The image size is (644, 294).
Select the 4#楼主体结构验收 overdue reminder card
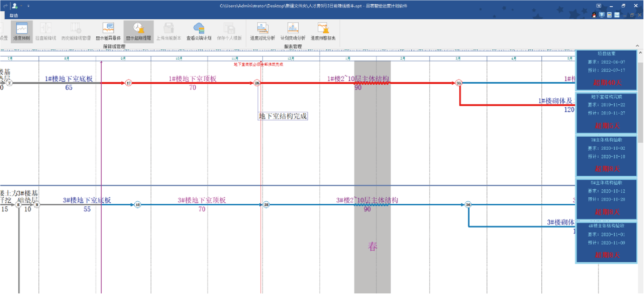[607, 242]
